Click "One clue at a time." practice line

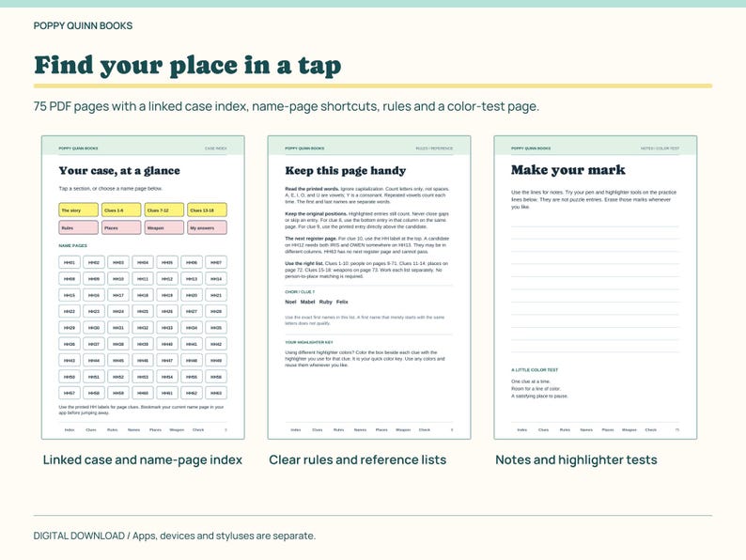coord(531,381)
